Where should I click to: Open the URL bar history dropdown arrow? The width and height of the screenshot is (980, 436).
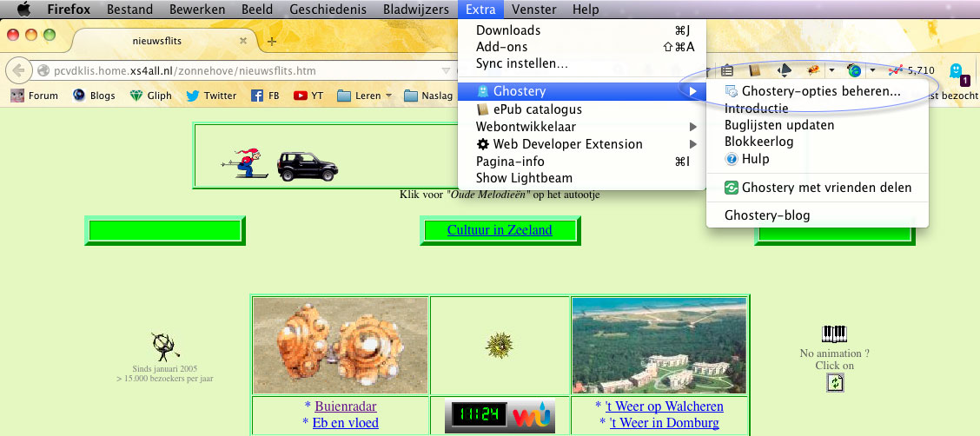coord(446,70)
